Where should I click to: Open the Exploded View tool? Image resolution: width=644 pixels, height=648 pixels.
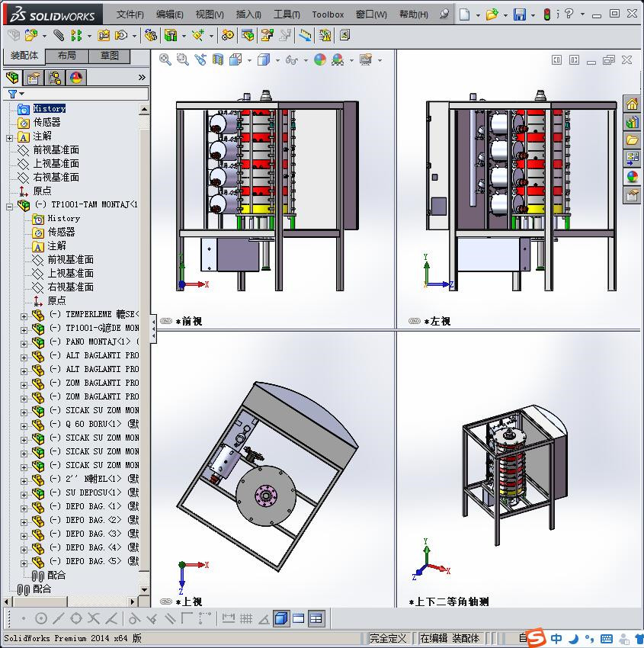point(268,36)
